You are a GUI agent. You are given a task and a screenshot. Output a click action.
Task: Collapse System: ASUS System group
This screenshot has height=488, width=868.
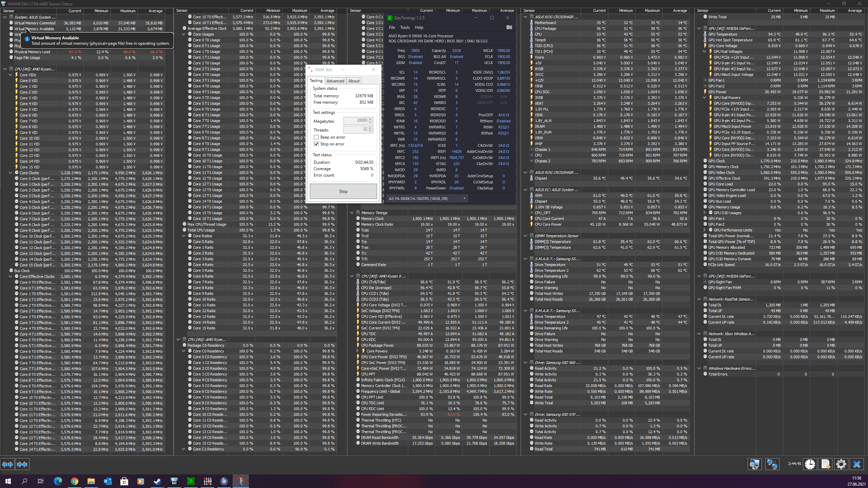click(5, 17)
